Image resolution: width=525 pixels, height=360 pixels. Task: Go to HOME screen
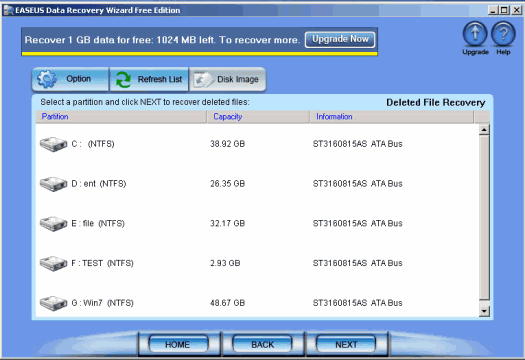click(178, 344)
